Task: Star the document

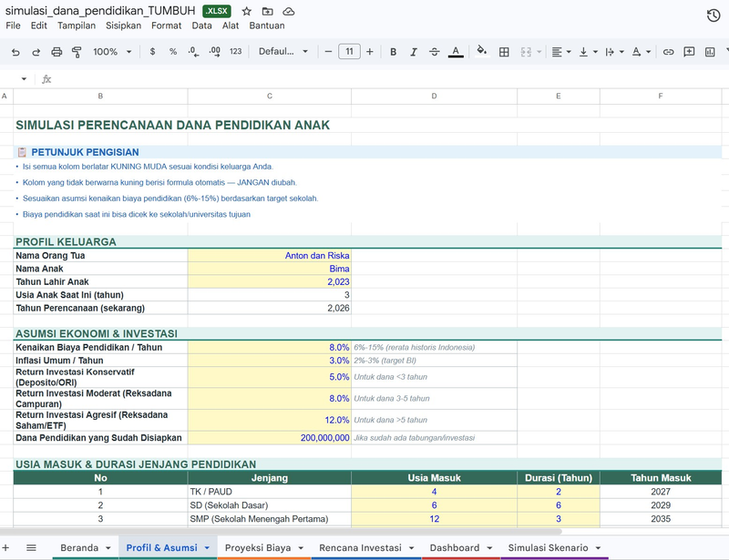Action: pyautogui.click(x=246, y=11)
